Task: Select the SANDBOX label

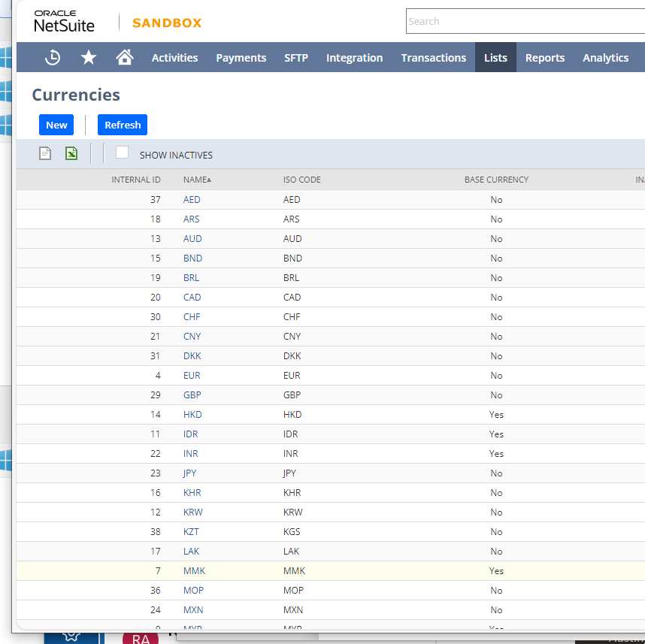Action: (167, 23)
